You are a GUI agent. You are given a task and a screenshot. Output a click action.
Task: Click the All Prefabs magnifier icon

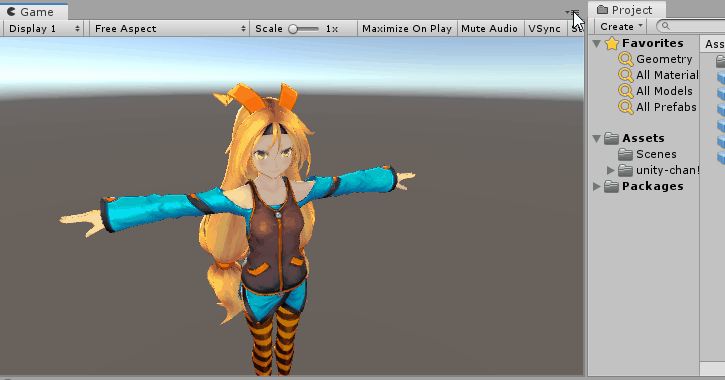(626, 107)
